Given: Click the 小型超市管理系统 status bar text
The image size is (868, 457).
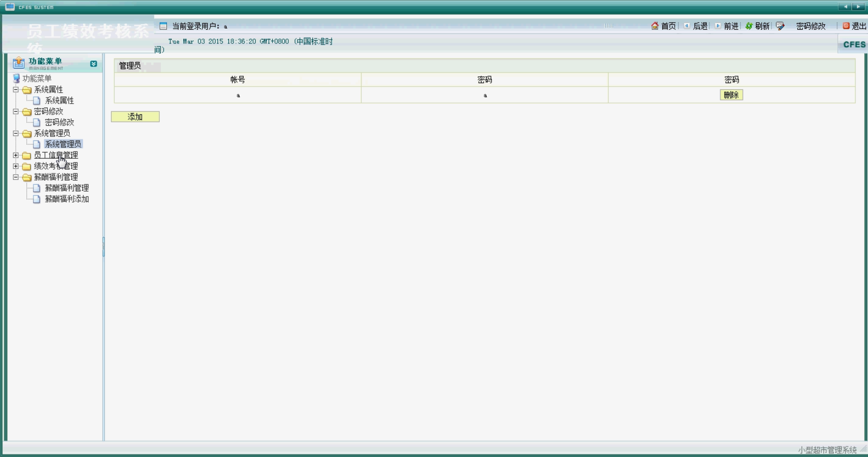Looking at the screenshot, I should pos(827,450).
